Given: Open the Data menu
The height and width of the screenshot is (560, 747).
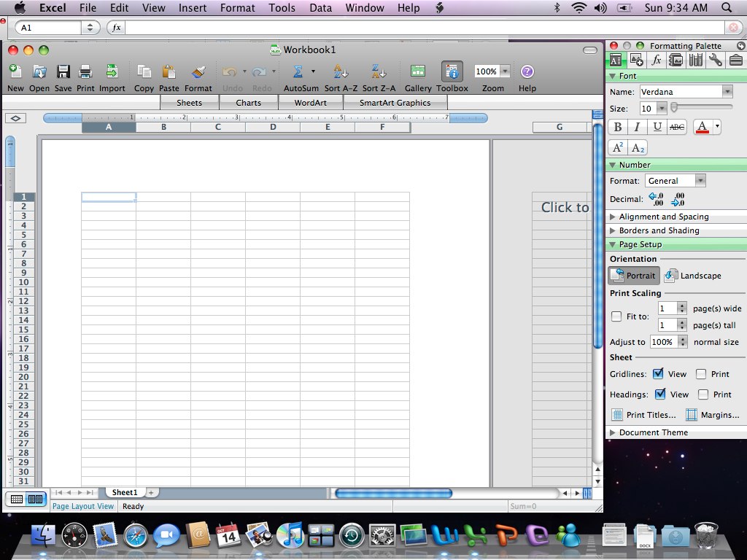Looking at the screenshot, I should coord(320,8).
